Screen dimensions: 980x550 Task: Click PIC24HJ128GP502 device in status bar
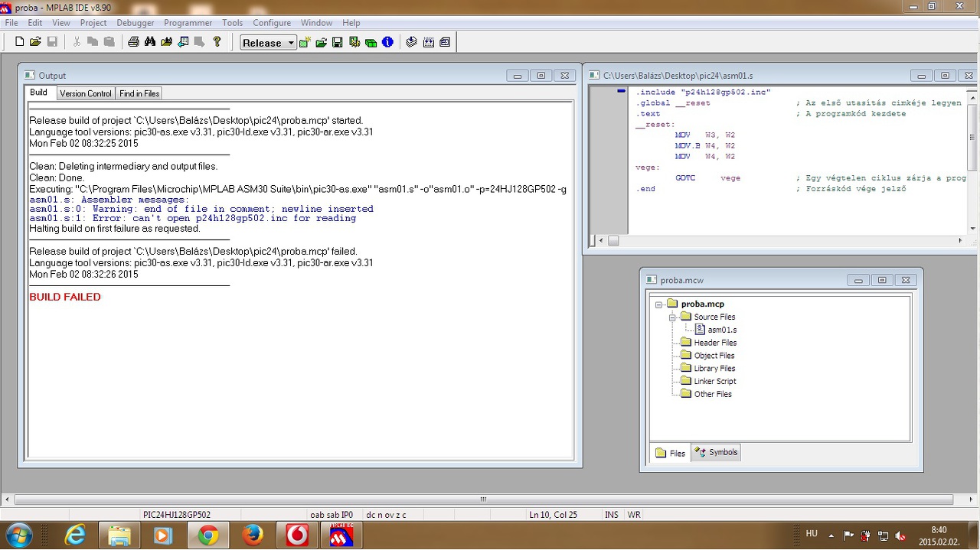pyautogui.click(x=177, y=515)
